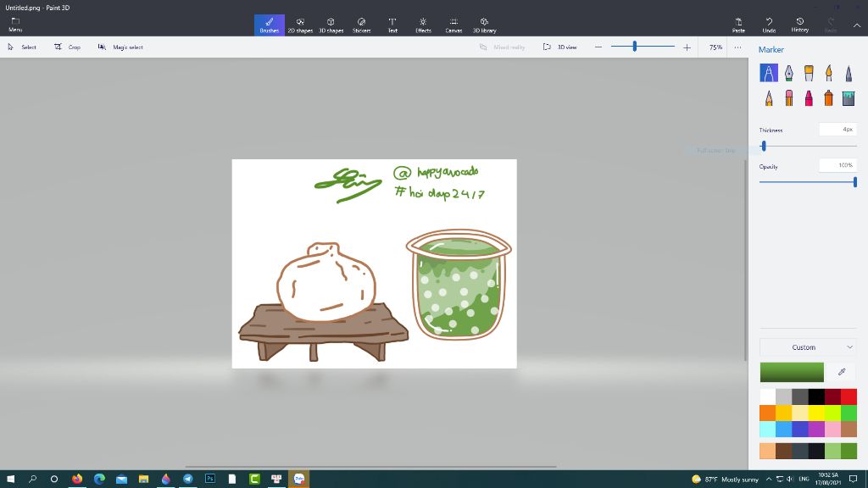Select the Watercolor brush tool
Viewport: 868px width, 488px height.
point(829,73)
